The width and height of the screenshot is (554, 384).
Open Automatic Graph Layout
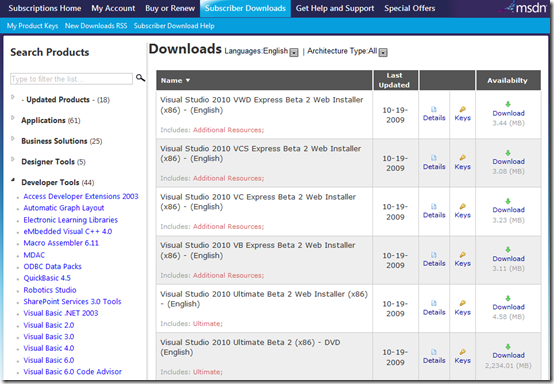(64, 208)
